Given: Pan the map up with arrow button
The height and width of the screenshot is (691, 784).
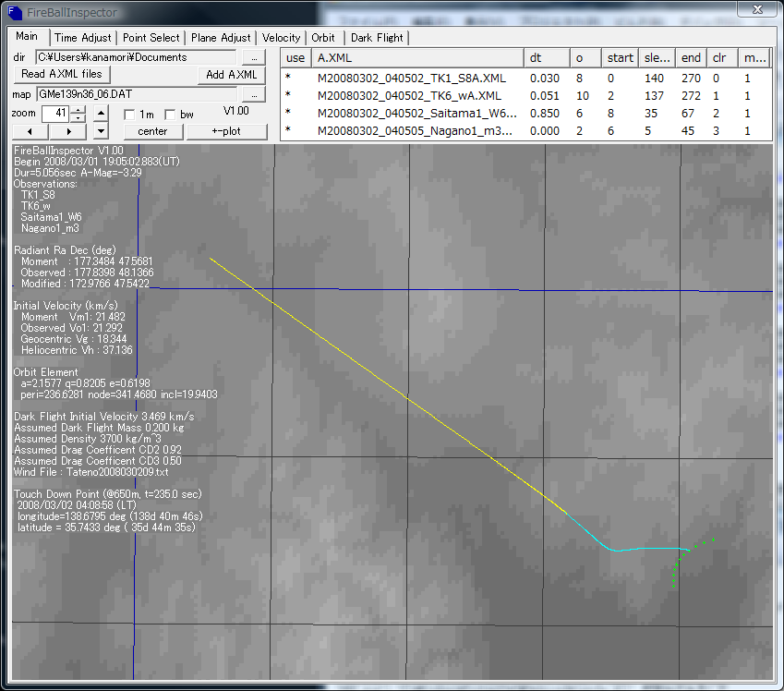Looking at the screenshot, I should coord(102,114).
